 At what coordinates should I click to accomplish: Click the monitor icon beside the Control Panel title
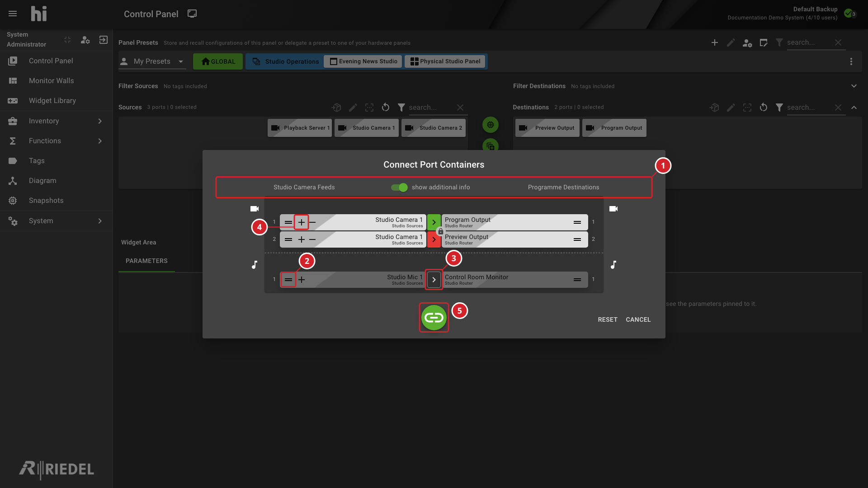click(192, 14)
